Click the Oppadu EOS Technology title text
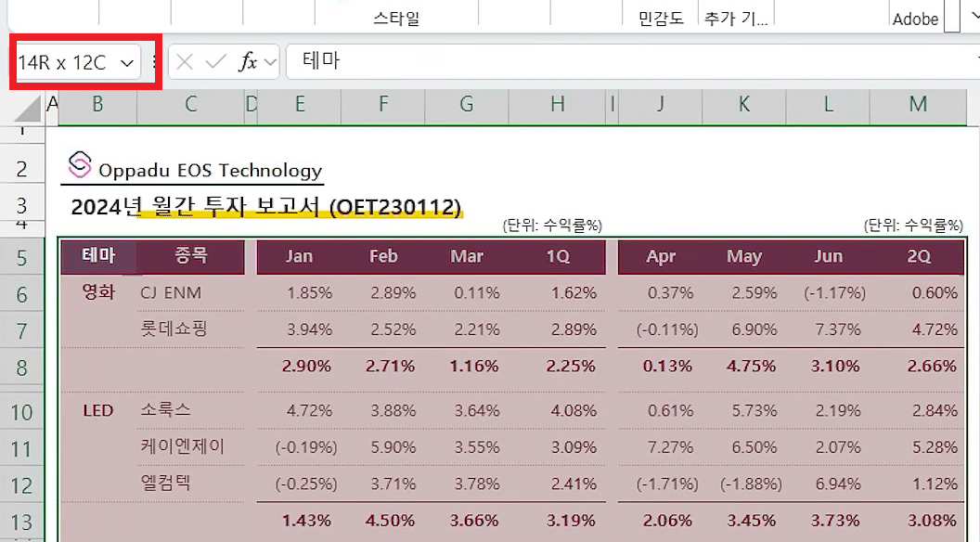 coord(210,170)
